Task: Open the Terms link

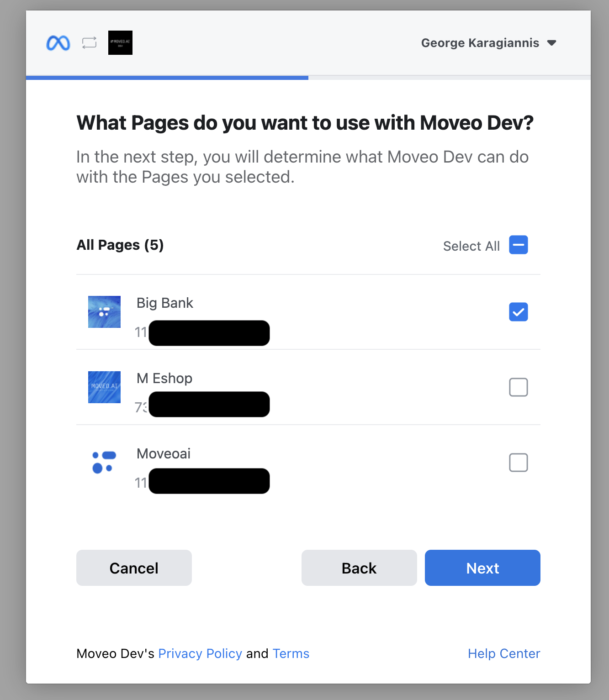Action: [x=291, y=653]
